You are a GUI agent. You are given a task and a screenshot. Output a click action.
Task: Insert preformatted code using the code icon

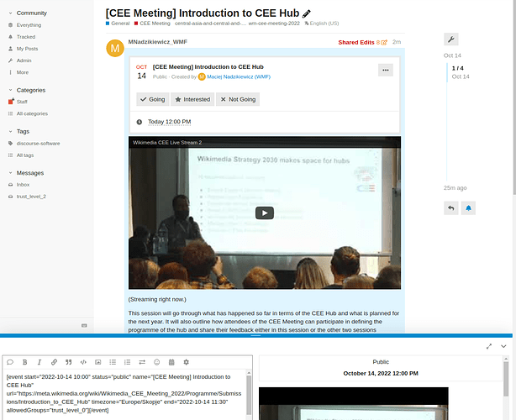83,362
